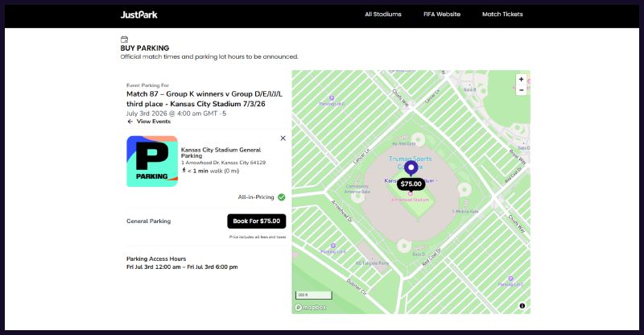Click the back arrow beside View Events
644x335 pixels.
pos(130,122)
